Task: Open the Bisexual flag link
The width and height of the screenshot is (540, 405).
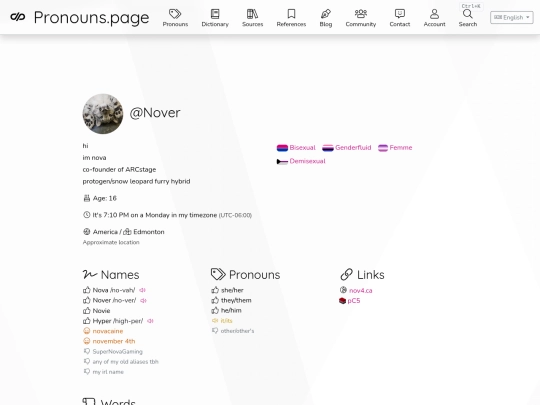Action: 302,148
